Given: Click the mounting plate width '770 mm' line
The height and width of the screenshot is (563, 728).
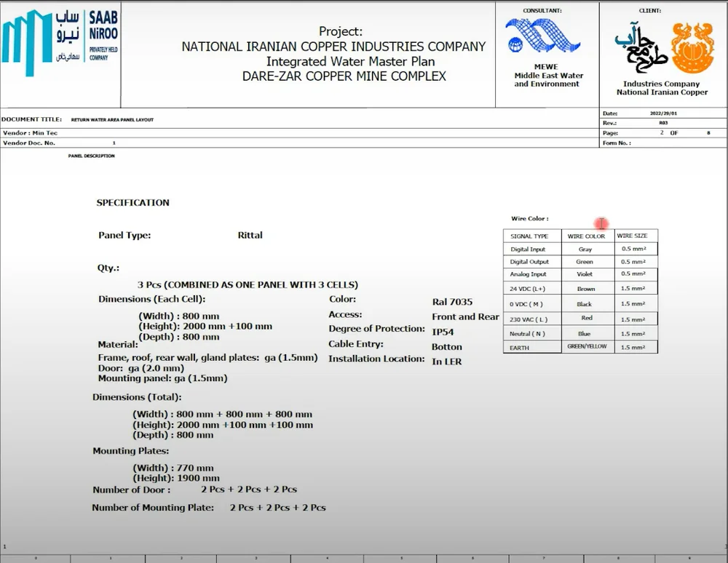Looking at the screenshot, I should 173,468.
